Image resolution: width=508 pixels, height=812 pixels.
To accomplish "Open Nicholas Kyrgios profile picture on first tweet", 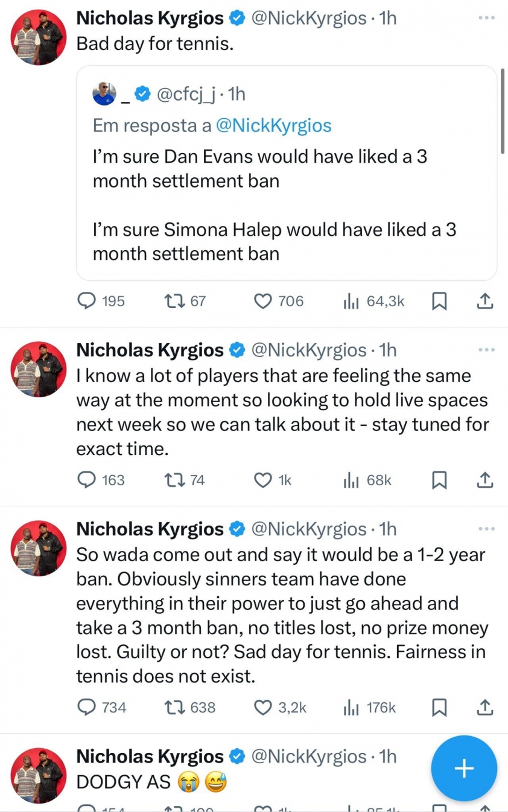I will [x=39, y=37].
